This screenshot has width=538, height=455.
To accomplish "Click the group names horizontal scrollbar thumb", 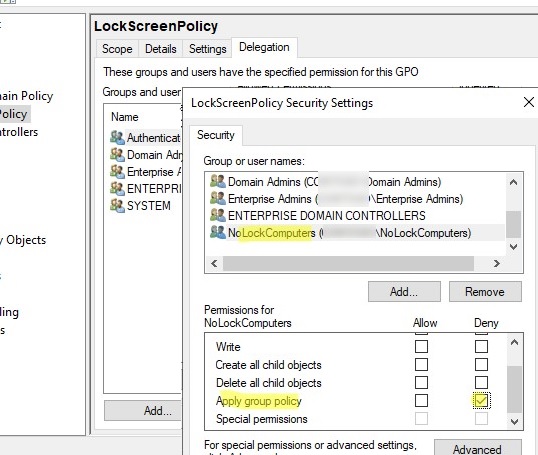I will 348,264.
